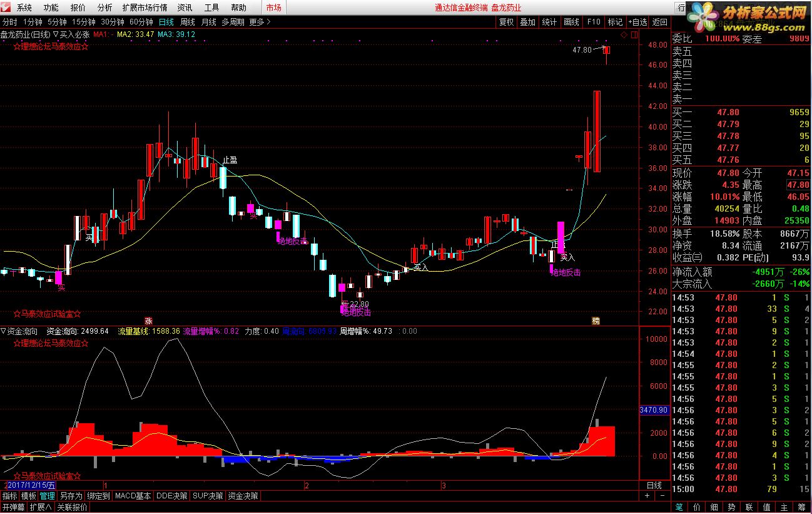
Task: Select the 价 tab in quote panel
Action: (697, 507)
